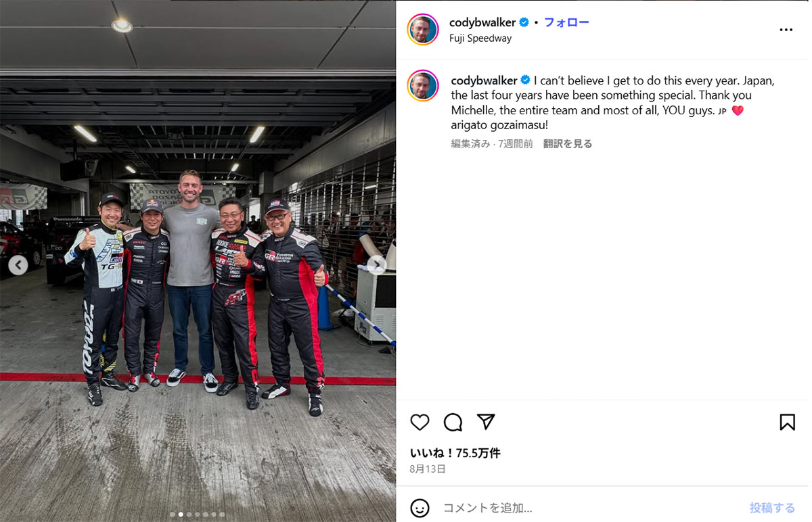Follow the account using フォロー
Screen dimensions: 812x522
pyautogui.click(x=566, y=22)
